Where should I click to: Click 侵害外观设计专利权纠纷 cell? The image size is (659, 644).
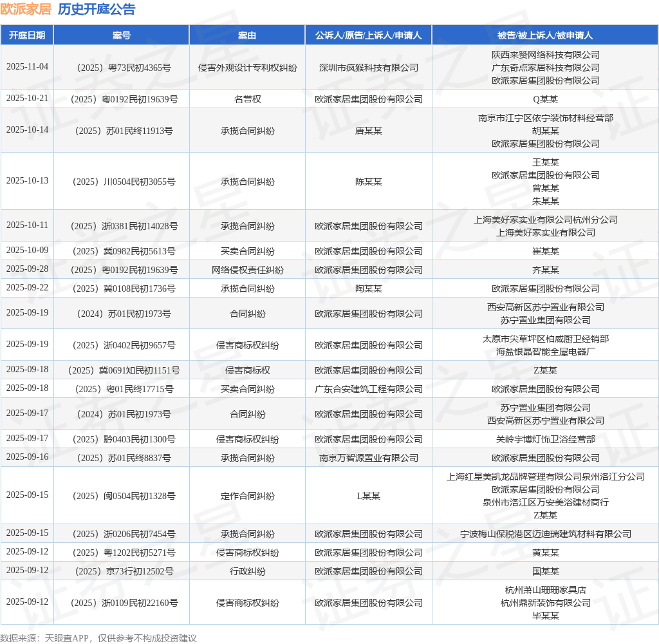tap(248, 68)
